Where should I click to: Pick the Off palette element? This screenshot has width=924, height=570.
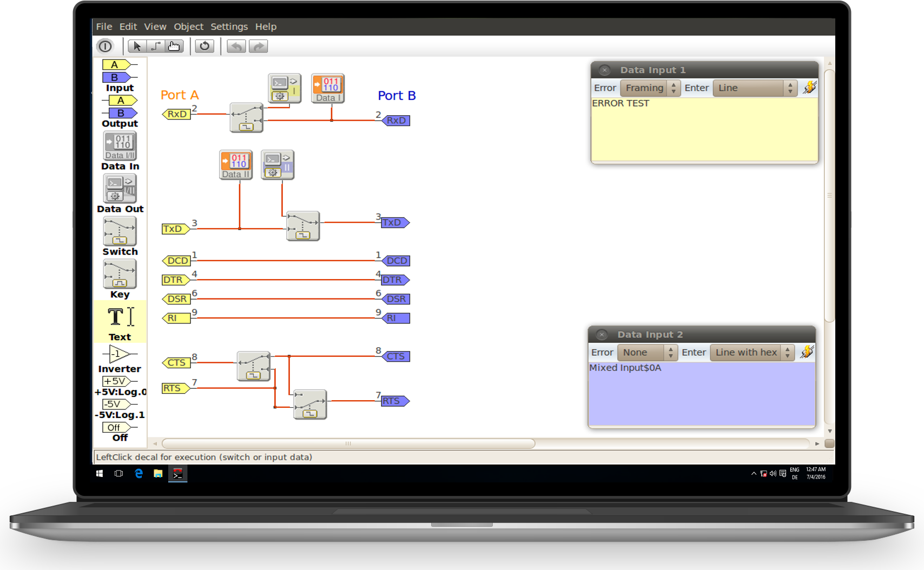coord(120,428)
